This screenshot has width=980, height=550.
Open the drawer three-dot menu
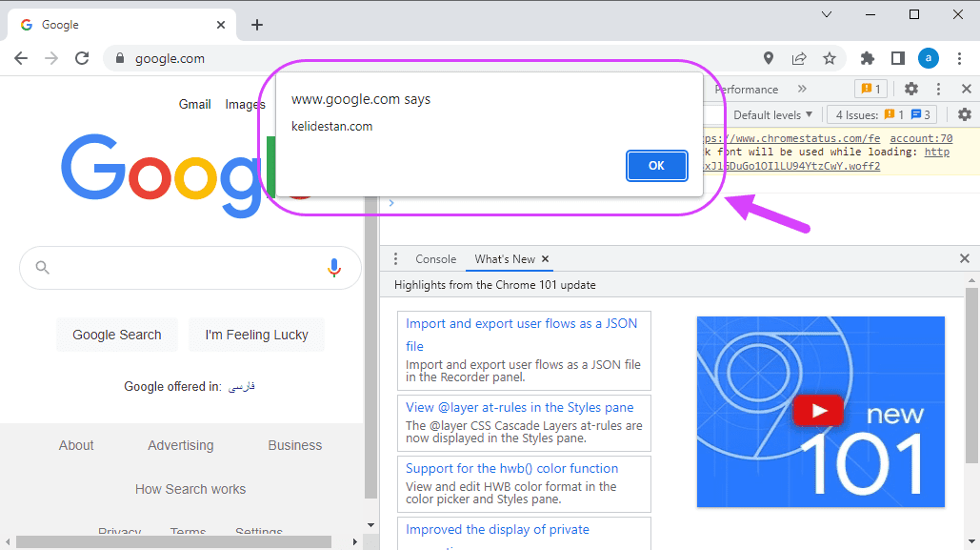[x=395, y=259]
